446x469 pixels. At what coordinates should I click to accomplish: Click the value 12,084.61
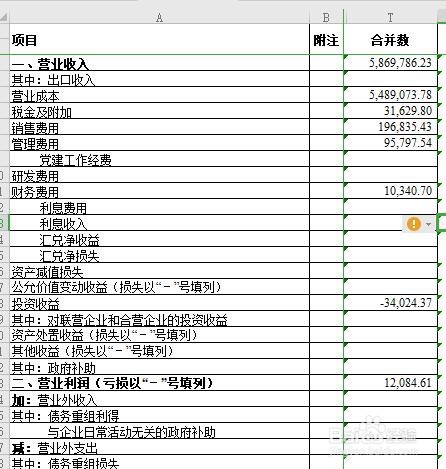(408, 383)
